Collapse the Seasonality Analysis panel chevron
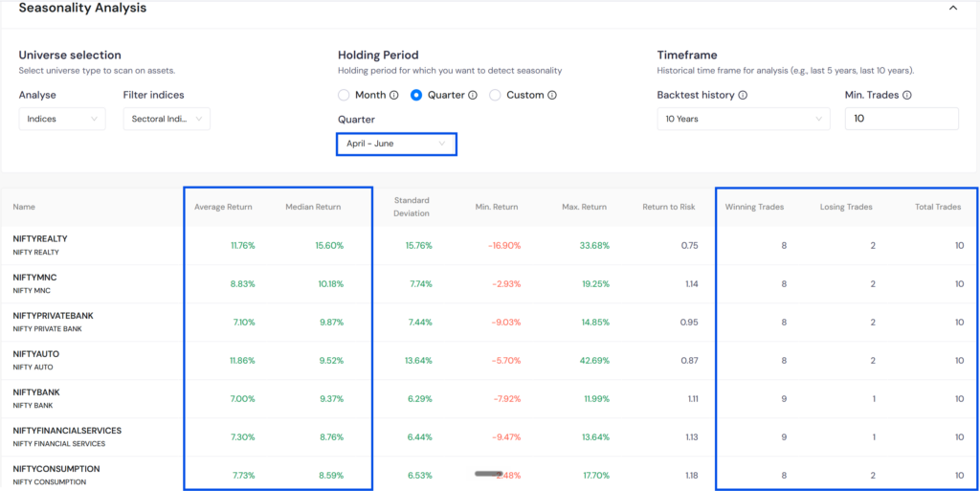 [x=953, y=8]
